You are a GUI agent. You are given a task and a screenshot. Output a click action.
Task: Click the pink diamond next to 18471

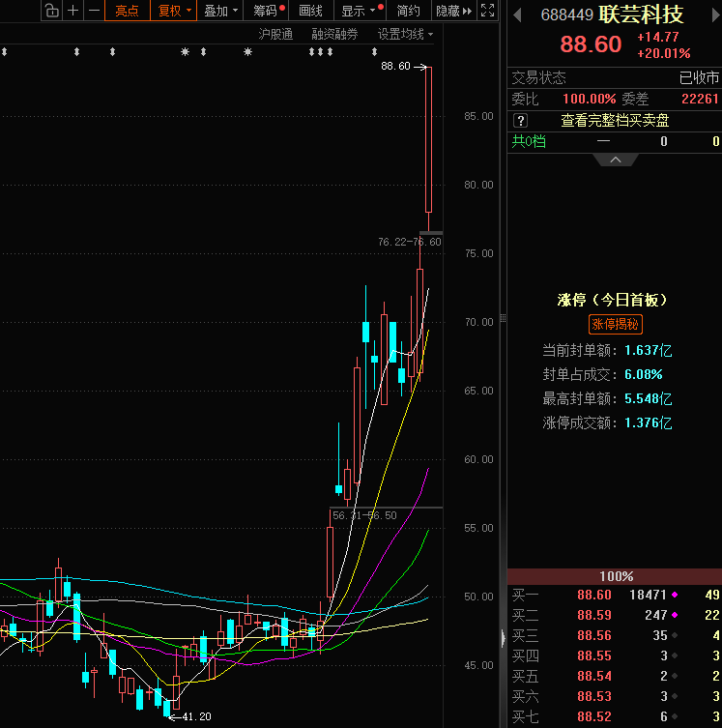coord(675,595)
